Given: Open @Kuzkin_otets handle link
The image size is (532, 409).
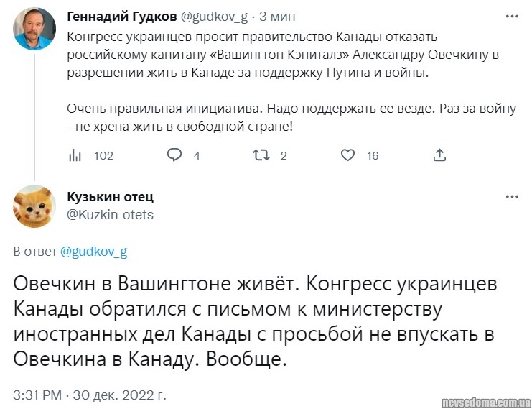Looking at the screenshot, I should tap(110, 214).
